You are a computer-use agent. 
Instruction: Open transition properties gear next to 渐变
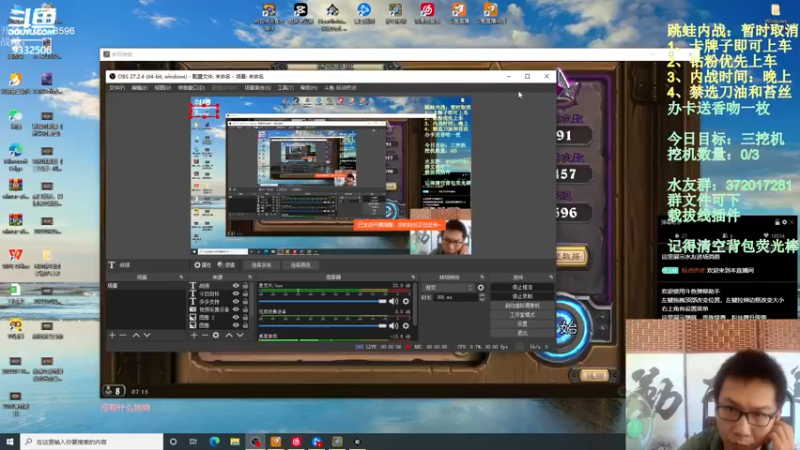click(481, 288)
